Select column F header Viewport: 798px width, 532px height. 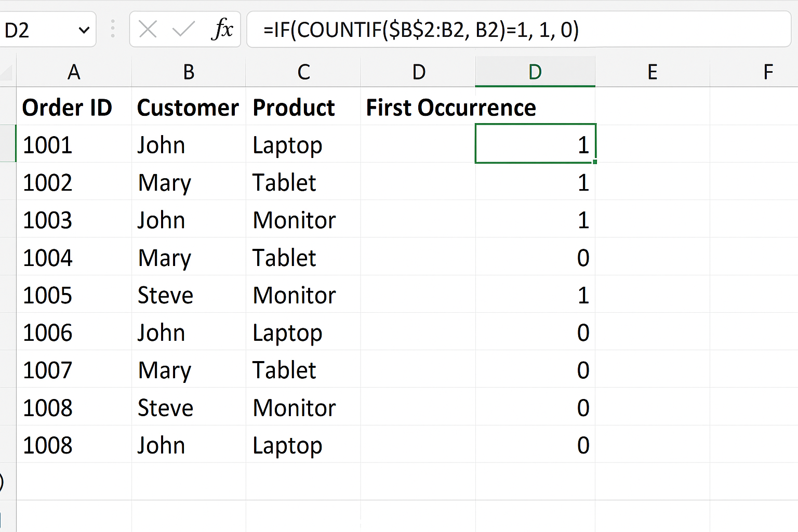(x=754, y=72)
